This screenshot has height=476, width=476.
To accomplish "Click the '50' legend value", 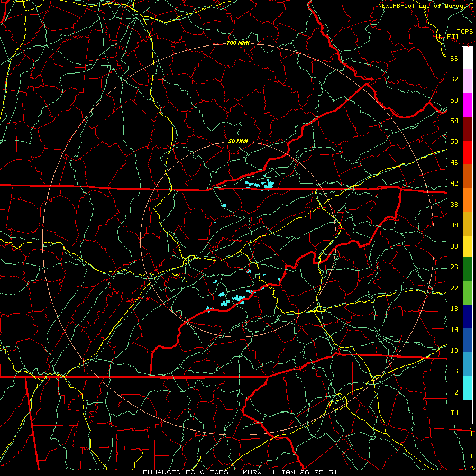I will (454, 142).
